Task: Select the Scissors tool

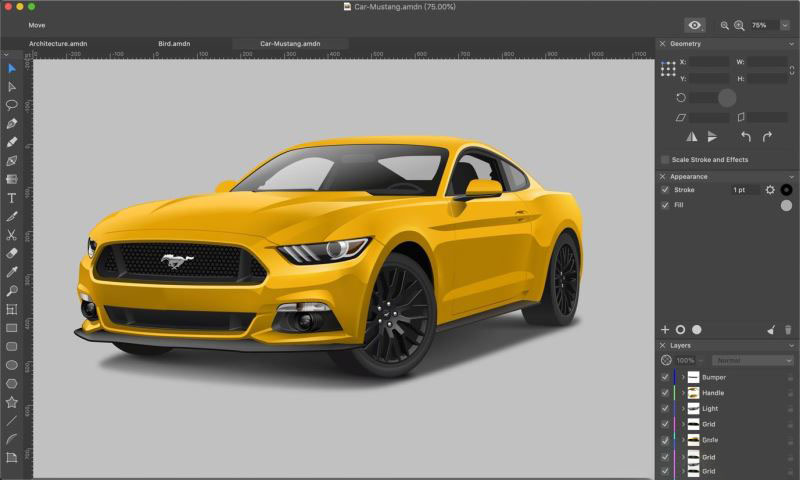Action: pos(12,235)
